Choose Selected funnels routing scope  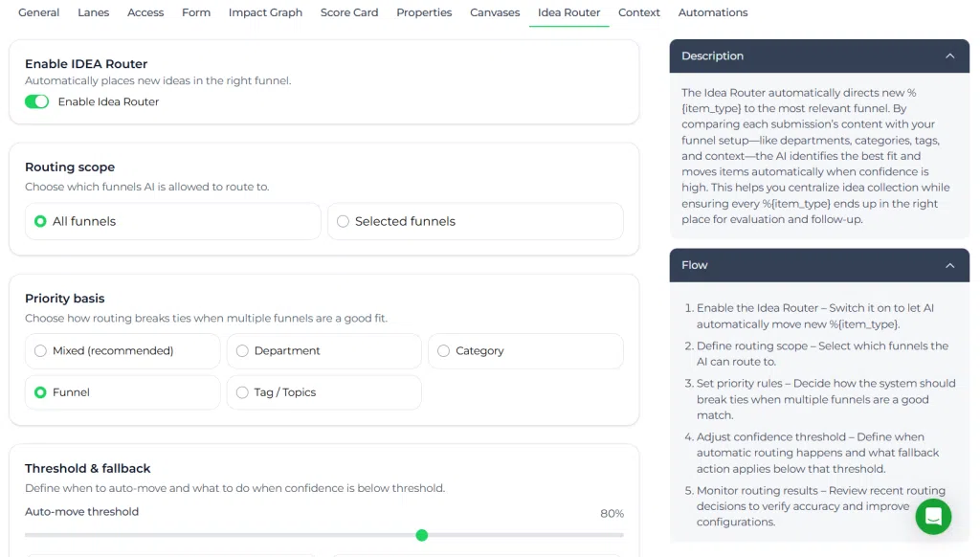(x=475, y=221)
